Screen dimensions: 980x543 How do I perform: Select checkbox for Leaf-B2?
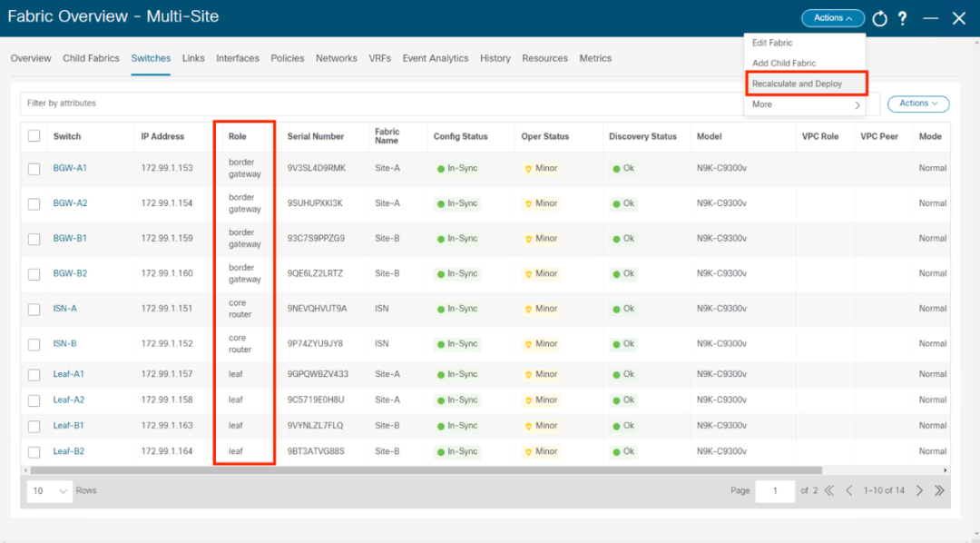(x=34, y=451)
